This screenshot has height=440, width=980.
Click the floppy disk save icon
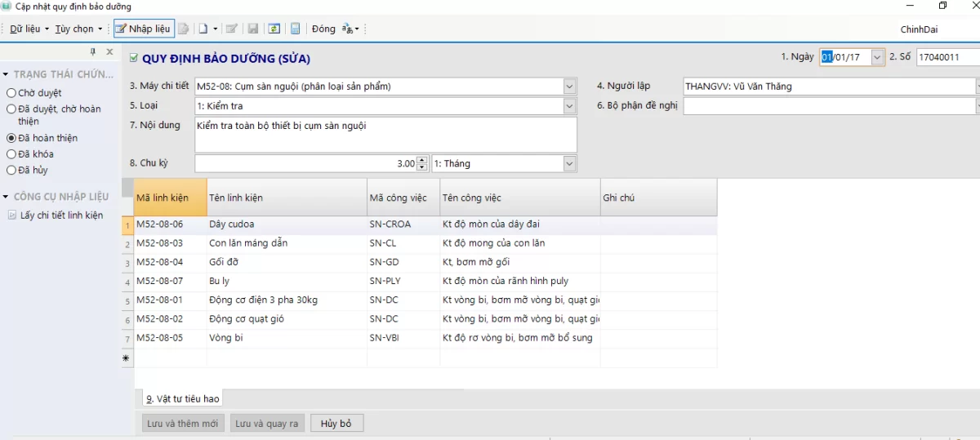(253, 29)
